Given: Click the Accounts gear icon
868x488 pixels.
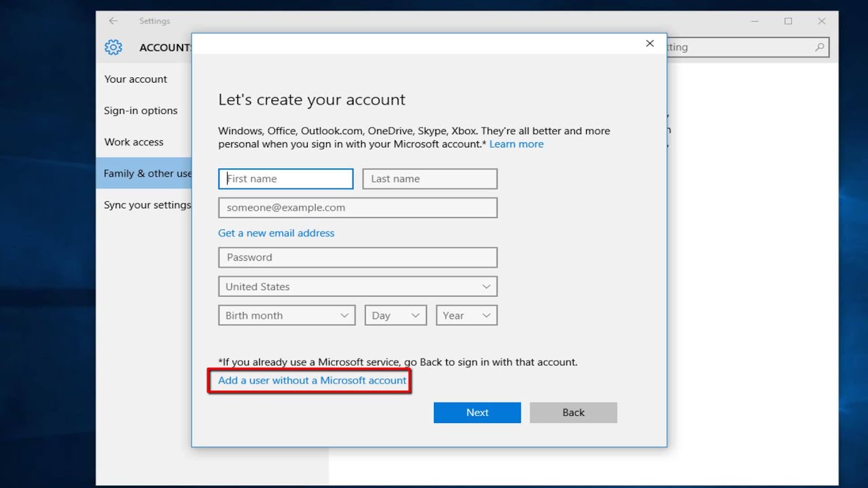Looking at the screenshot, I should pyautogui.click(x=113, y=47).
